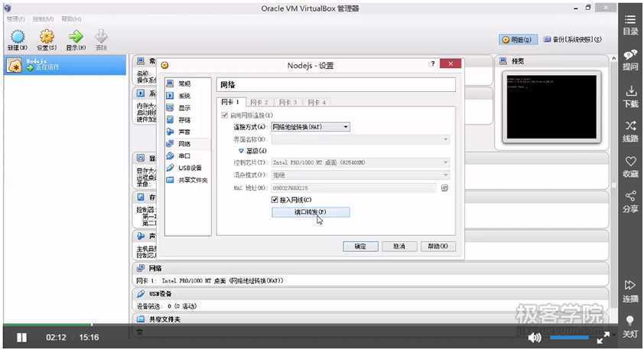Seek on the video progress bar
Image resolution: width=644 pixels, height=350 pixels.
coord(310,325)
